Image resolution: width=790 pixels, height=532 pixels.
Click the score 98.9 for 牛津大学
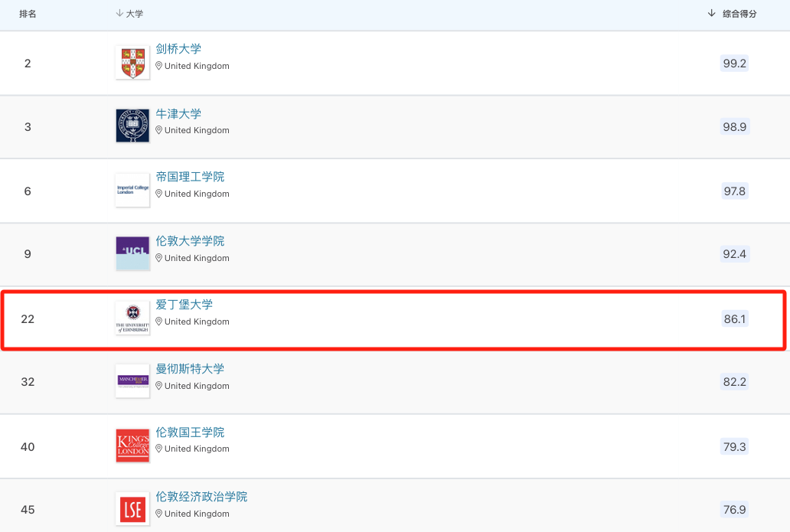735,127
